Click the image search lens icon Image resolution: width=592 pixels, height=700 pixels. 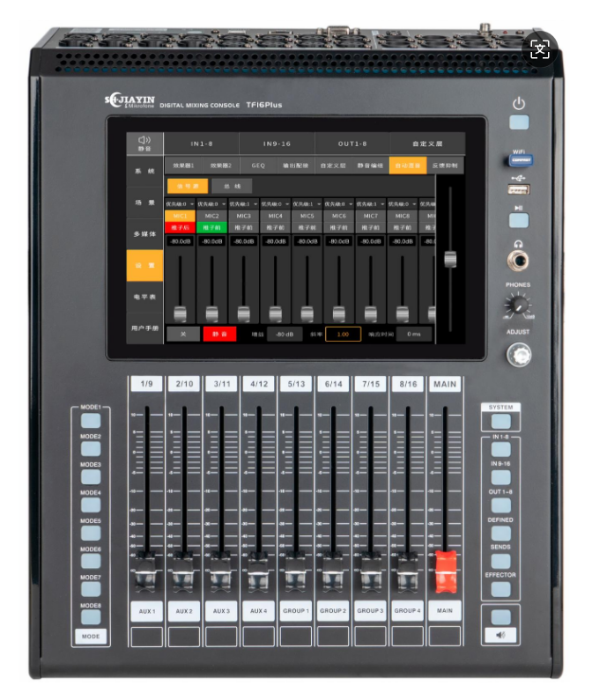pos(539,49)
